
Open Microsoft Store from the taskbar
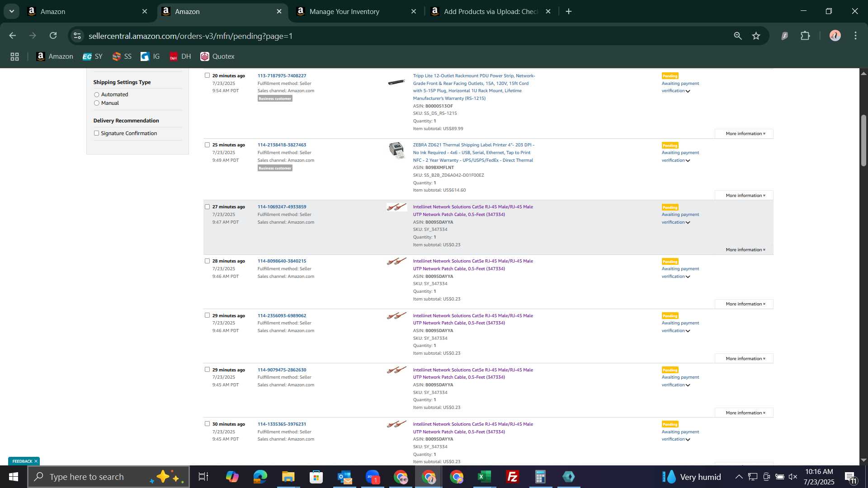tap(316, 477)
